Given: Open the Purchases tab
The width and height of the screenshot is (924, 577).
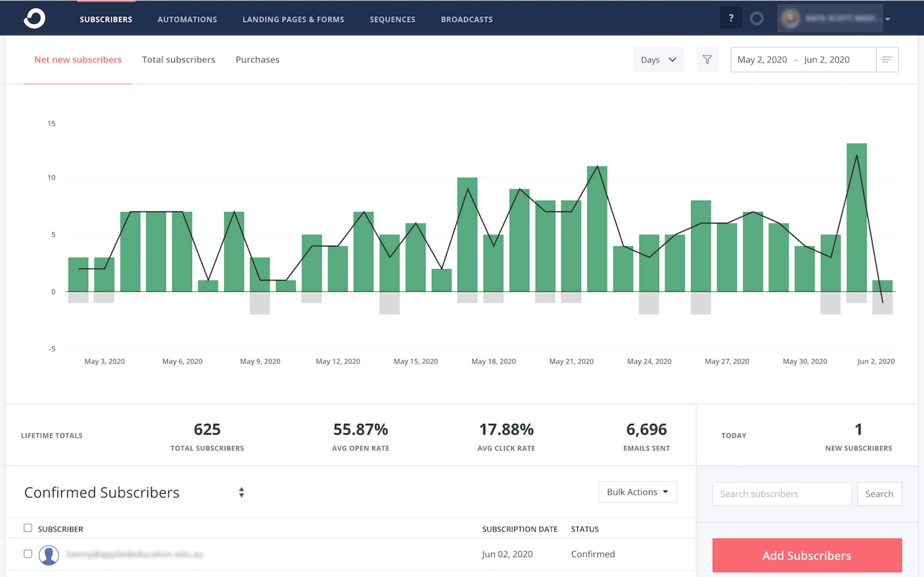Looking at the screenshot, I should 257,60.
